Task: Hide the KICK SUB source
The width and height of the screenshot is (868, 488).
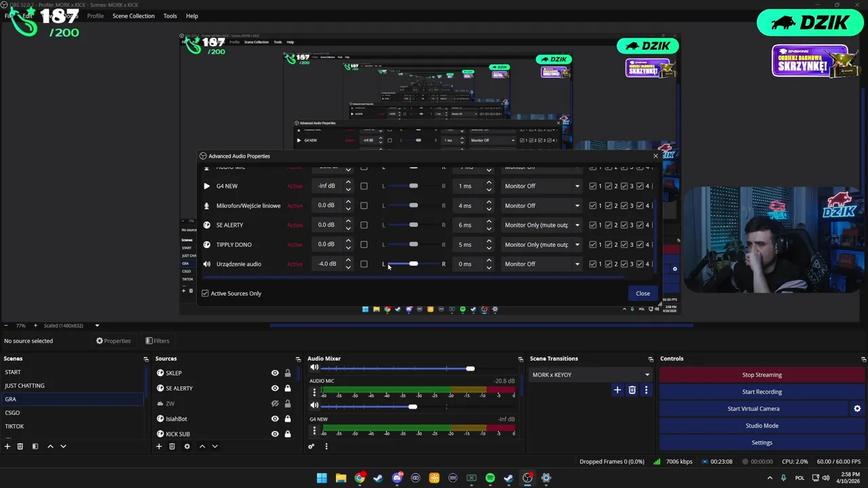Action: [275, 434]
